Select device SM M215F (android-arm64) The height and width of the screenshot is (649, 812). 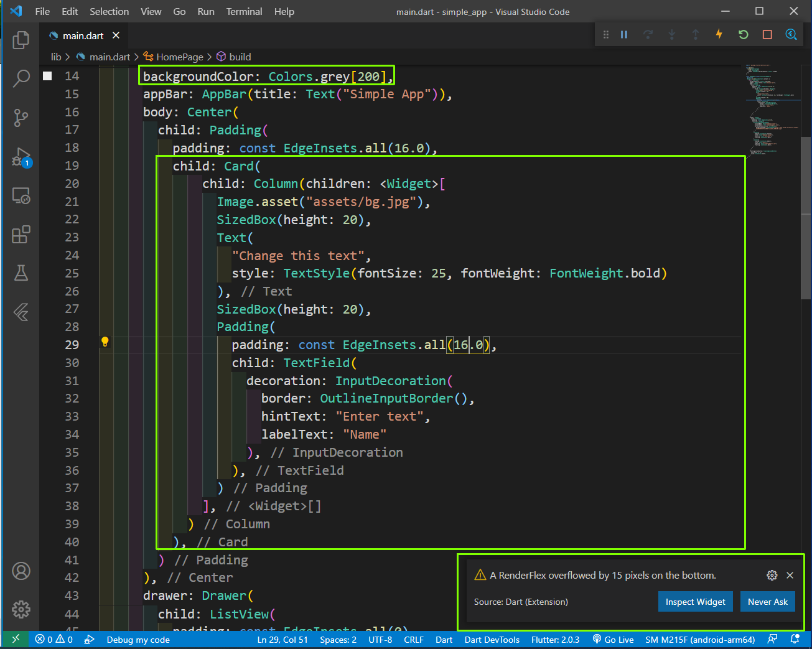click(x=700, y=639)
